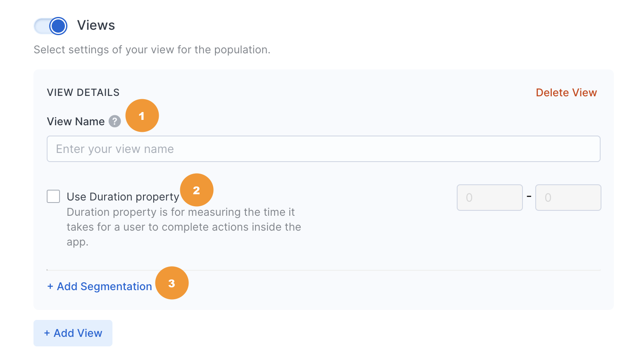Image resolution: width=644 pixels, height=360 pixels.
Task: Focus the first duration range field
Action: (x=489, y=198)
